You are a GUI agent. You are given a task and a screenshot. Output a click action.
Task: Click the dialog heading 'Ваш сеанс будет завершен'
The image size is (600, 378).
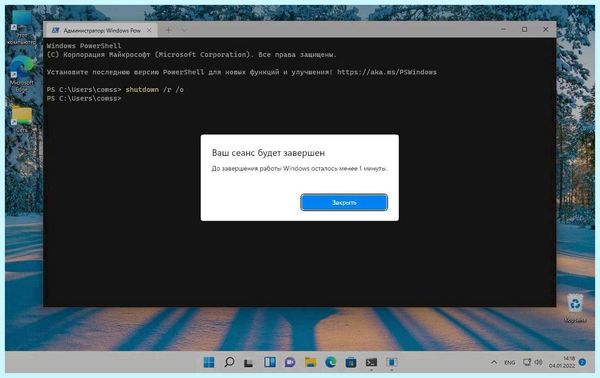[268, 153]
